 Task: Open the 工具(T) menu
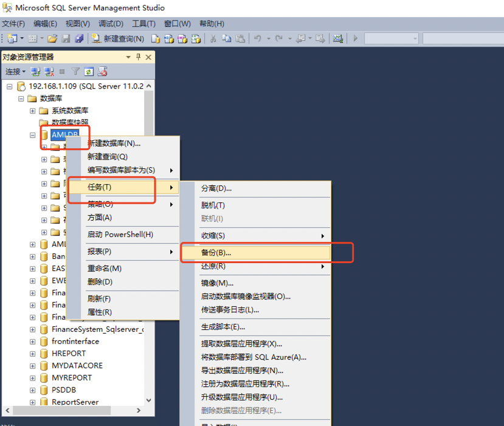143,24
